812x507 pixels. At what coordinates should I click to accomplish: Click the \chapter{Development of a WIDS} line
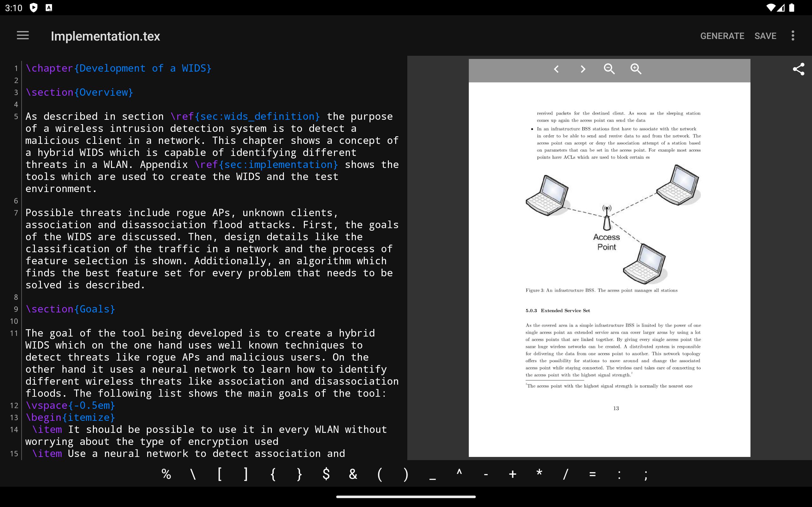click(118, 68)
